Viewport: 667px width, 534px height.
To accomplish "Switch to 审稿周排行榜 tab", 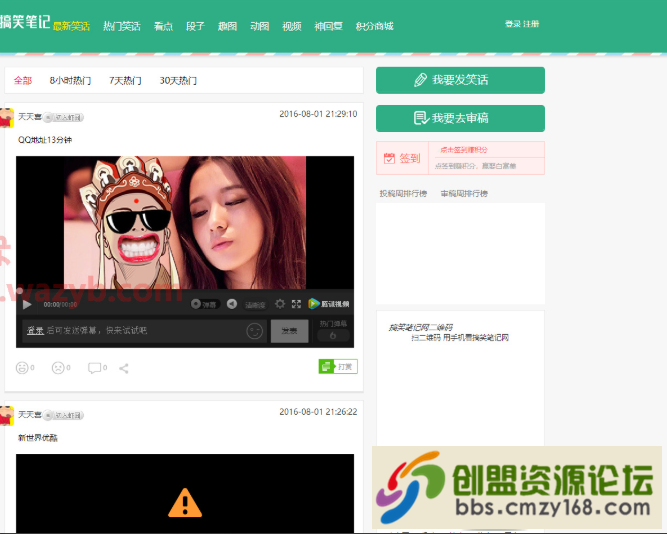I will 464,194.
